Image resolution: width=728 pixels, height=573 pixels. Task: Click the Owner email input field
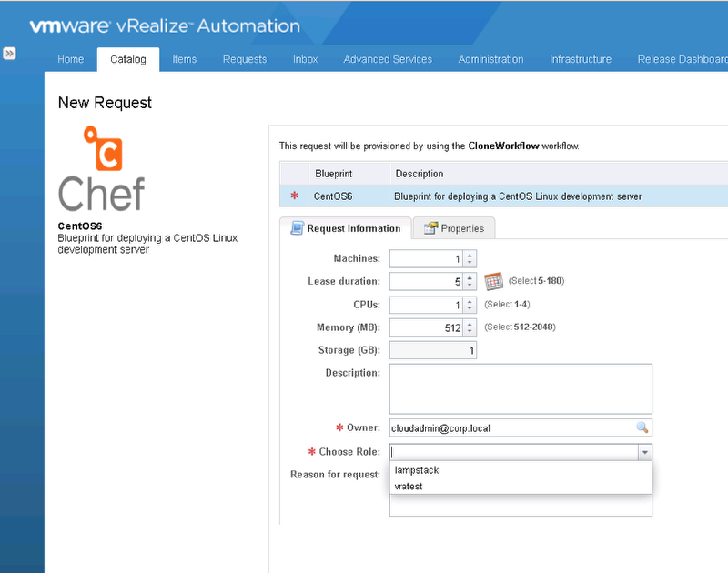510,427
